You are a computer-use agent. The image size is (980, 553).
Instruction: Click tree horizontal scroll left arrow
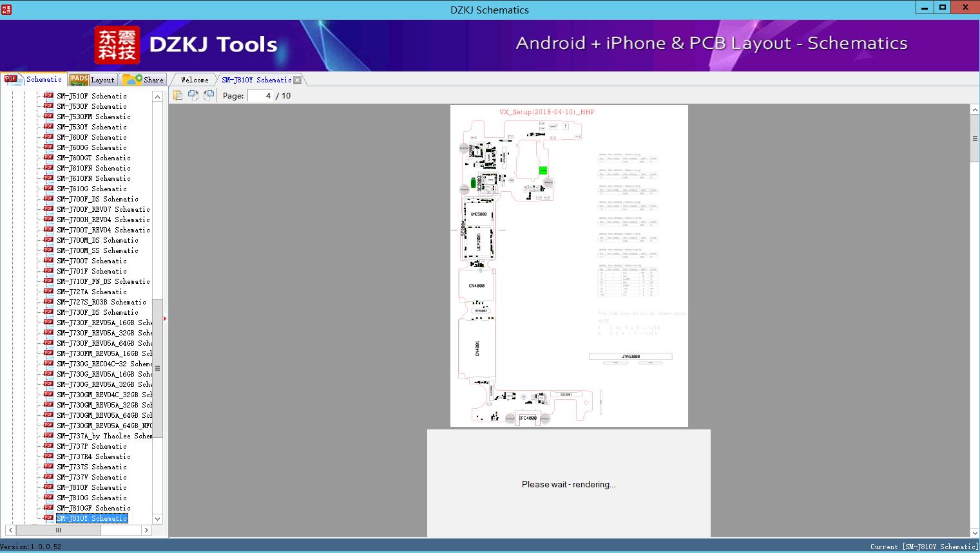point(10,530)
